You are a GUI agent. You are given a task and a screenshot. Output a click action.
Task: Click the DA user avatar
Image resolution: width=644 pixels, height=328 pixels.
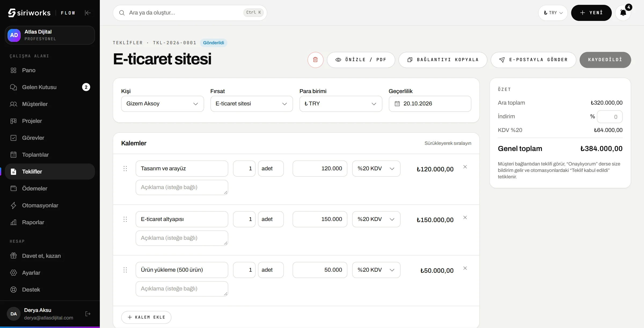point(14,314)
